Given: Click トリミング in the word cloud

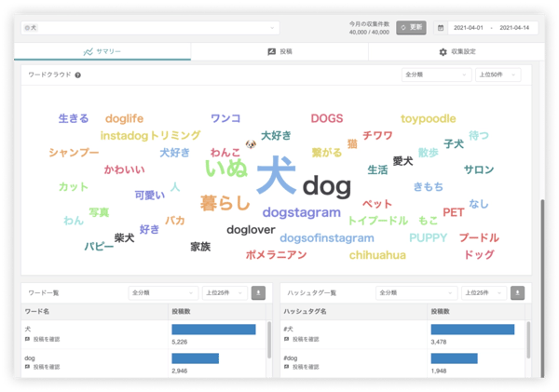Looking at the screenshot, I should tap(175, 135).
